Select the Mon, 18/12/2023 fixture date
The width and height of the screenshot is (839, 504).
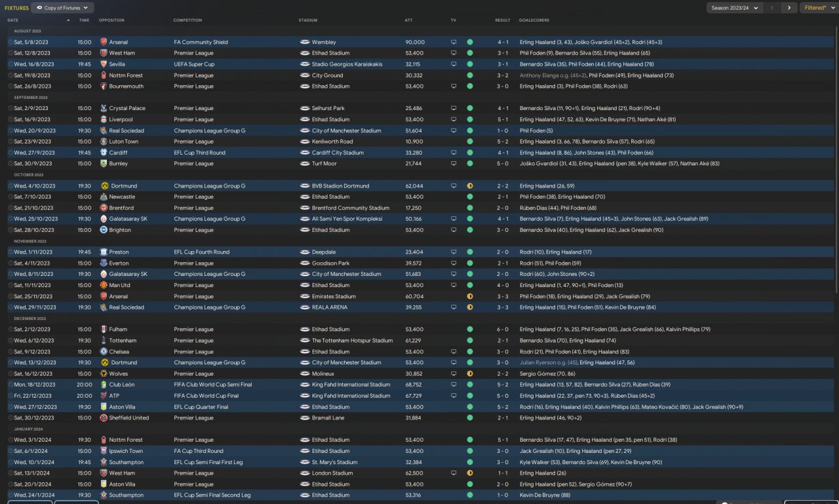tap(35, 385)
